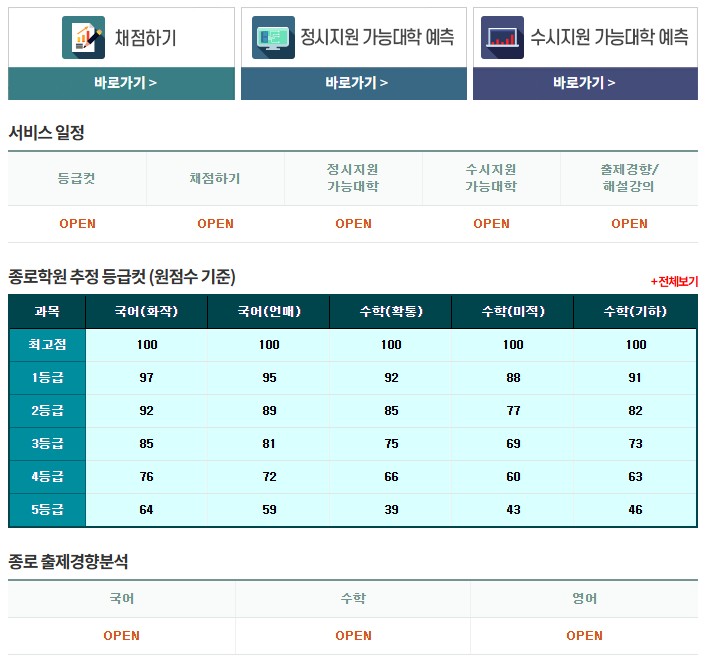Image resolution: width=705 pixels, height=663 pixels.
Task: Select the 출제경향/해설강의 header
Action: [x=629, y=178]
